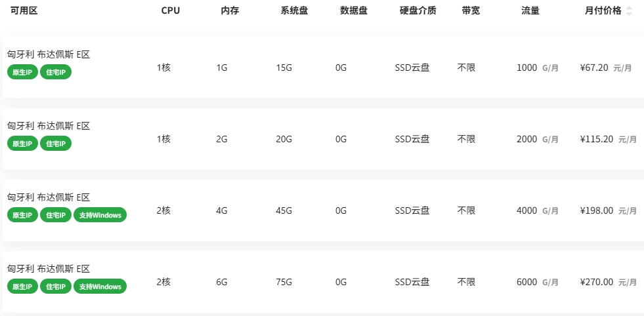Image resolution: width=644 pixels, height=316 pixels.
Task: Click the ¥270.00 monthly price
Action: tap(597, 282)
